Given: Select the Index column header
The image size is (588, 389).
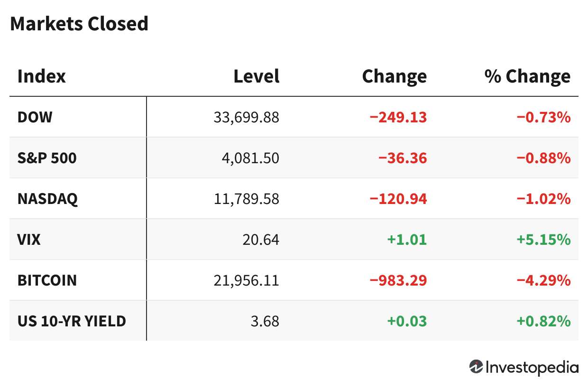Looking at the screenshot, I should coord(42,76).
